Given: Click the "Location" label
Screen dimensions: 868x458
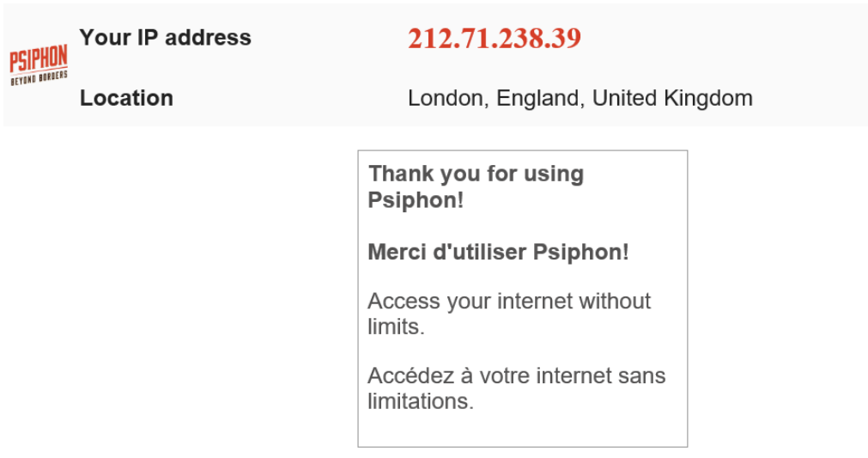Looking at the screenshot, I should point(126,98).
